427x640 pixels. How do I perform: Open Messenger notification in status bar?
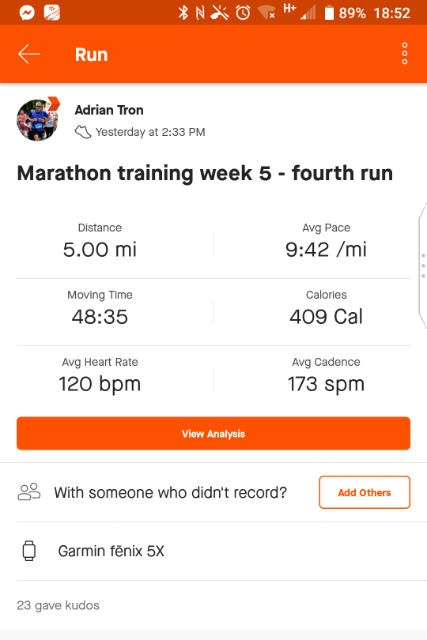point(27,13)
